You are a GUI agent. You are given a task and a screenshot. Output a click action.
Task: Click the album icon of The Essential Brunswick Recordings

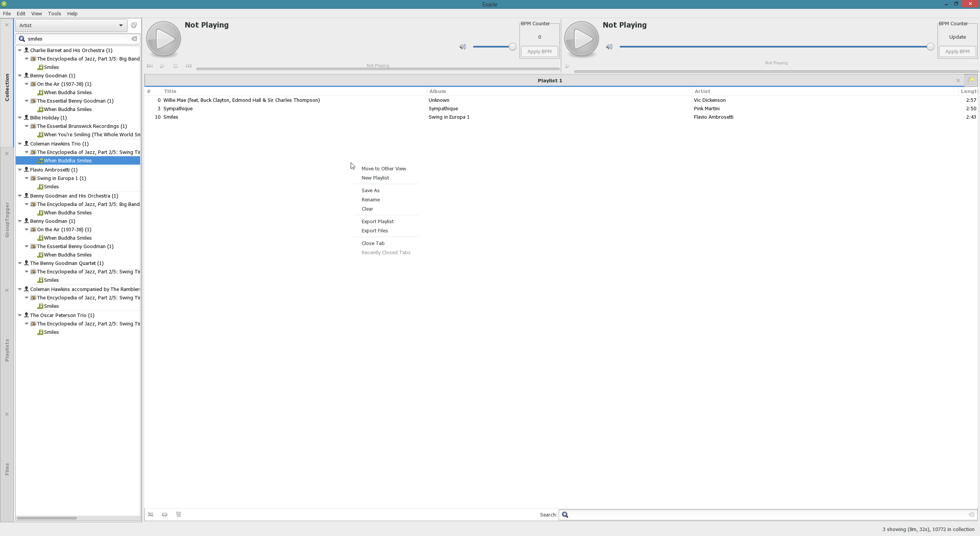click(x=33, y=126)
